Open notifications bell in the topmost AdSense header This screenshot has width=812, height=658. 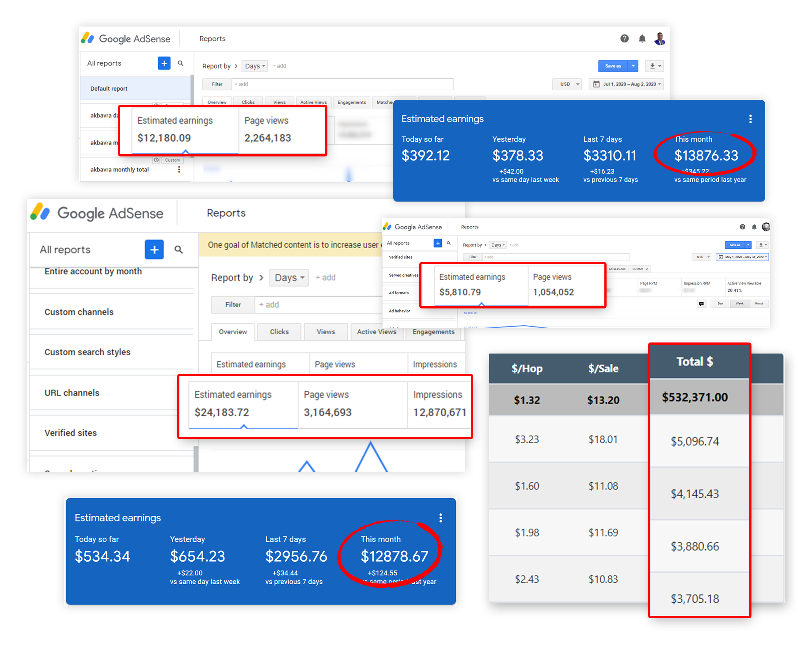[642, 39]
